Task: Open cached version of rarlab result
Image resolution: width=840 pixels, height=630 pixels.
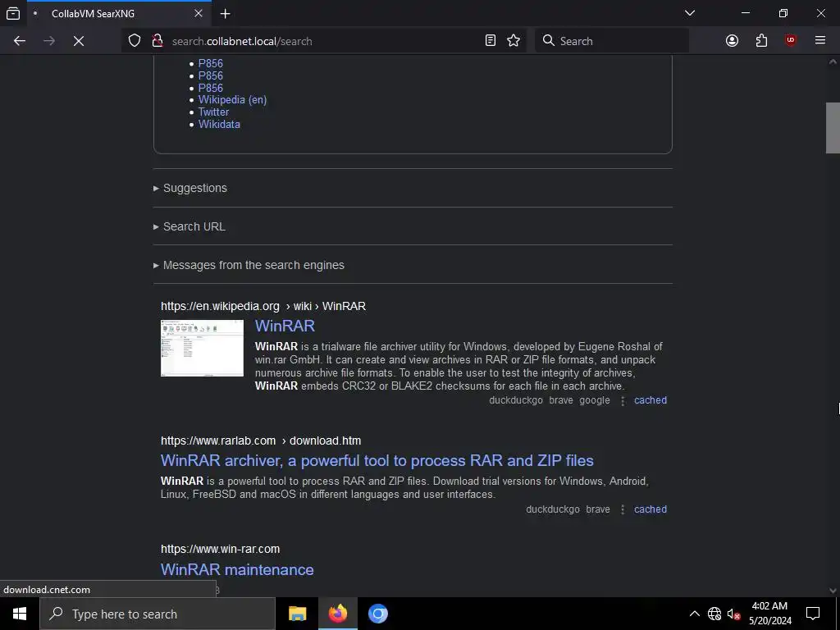Action: click(x=651, y=509)
